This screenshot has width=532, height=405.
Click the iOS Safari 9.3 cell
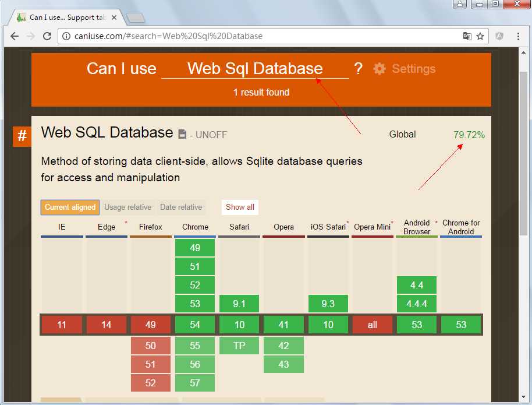(328, 304)
